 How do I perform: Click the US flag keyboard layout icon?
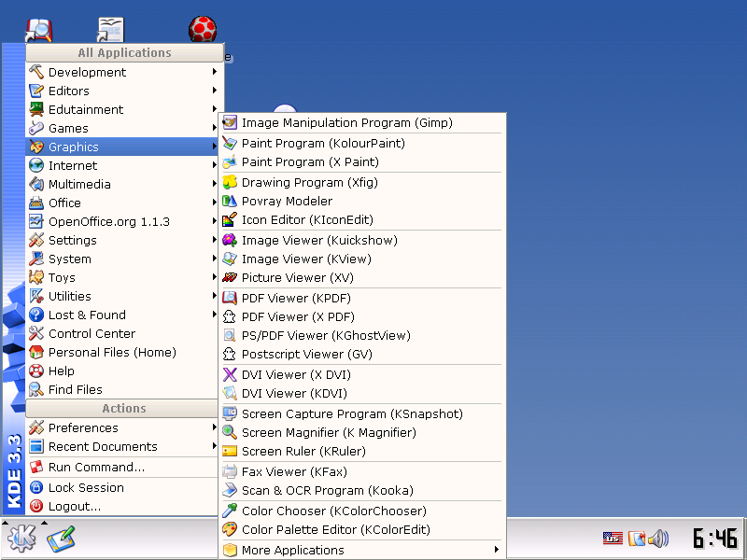[x=613, y=539]
